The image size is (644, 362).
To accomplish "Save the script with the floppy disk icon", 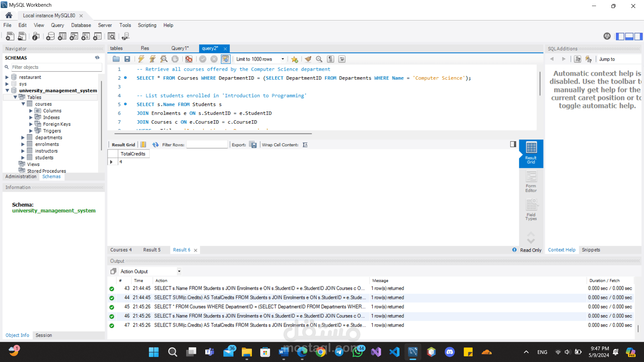I will click(127, 59).
